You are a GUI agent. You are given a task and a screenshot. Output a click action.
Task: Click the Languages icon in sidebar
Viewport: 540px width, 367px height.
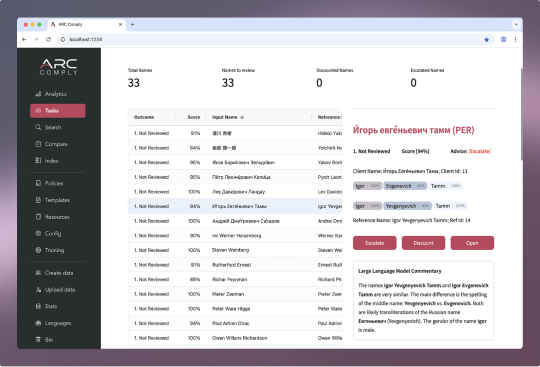(x=38, y=323)
